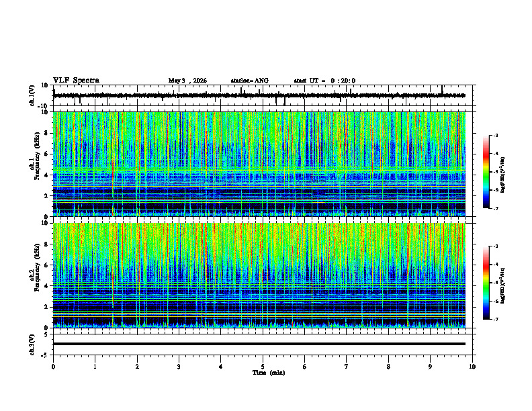Screen dimensions: 532x411
Task: Click the 5 minute tick on time axis
Action: (263, 367)
